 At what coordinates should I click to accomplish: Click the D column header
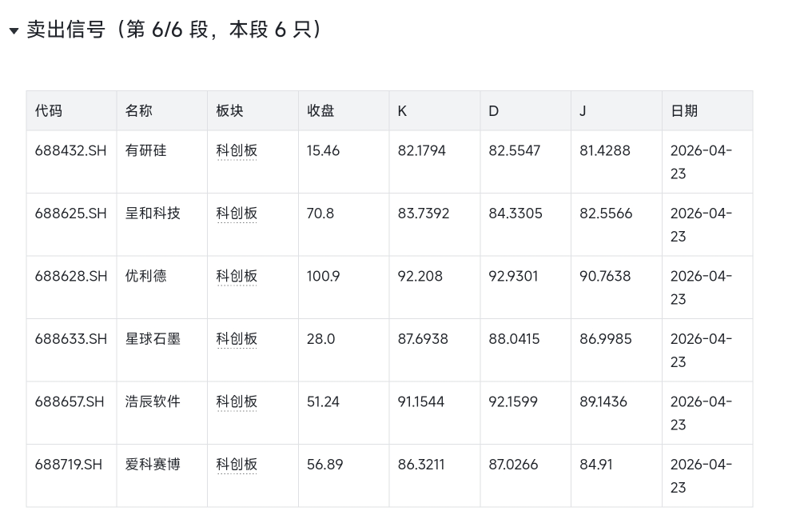click(494, 111)
